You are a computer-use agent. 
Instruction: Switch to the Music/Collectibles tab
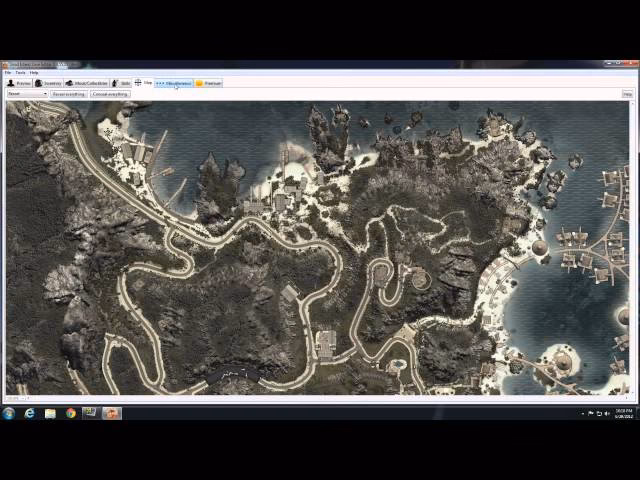click(86, 83)
